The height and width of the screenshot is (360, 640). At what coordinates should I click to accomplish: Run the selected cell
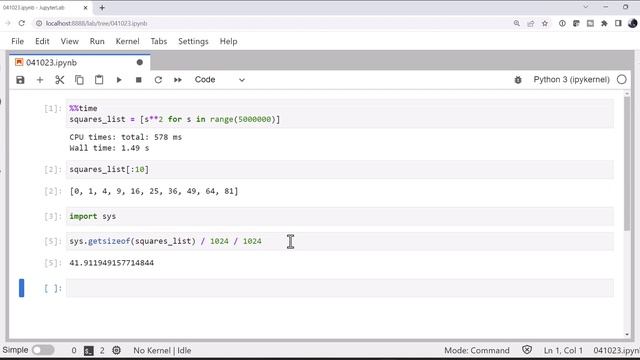[119, 80]
